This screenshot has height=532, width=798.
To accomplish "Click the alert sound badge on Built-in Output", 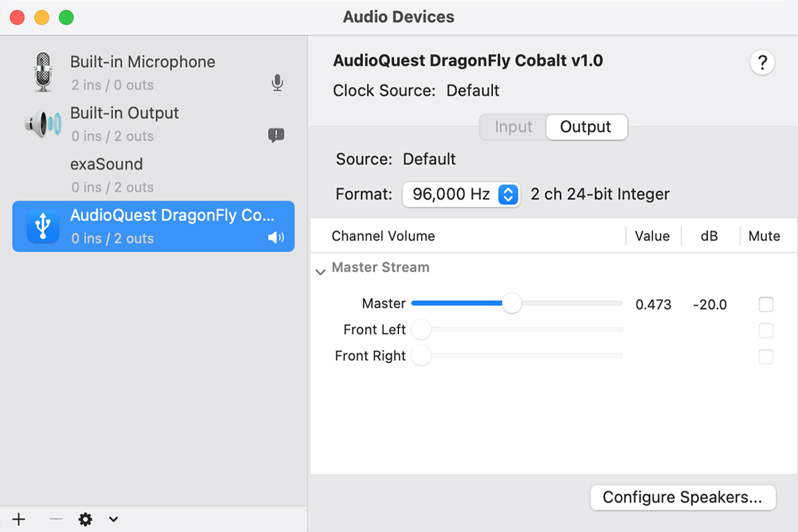I will click(x=276, y=136).
